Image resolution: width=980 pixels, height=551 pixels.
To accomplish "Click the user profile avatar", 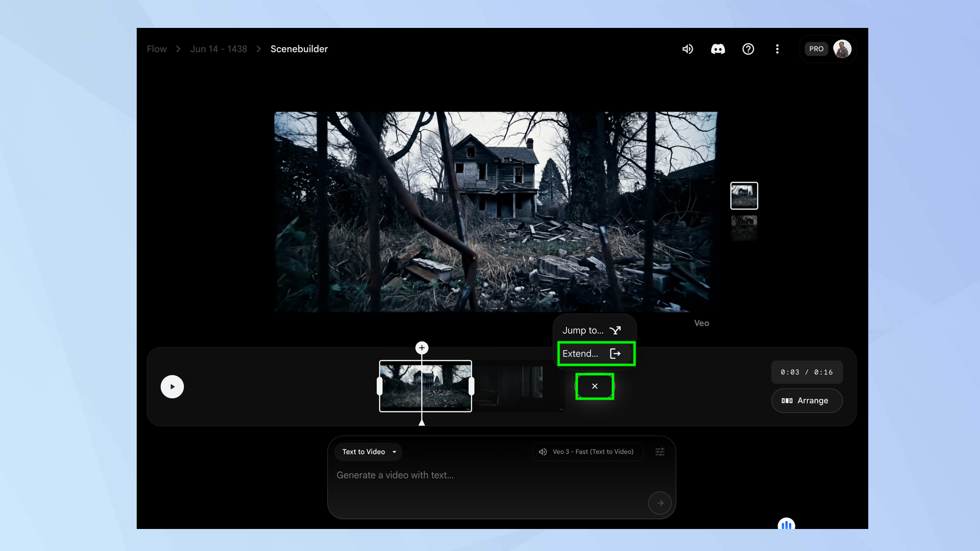I will (x=842, y=49).
